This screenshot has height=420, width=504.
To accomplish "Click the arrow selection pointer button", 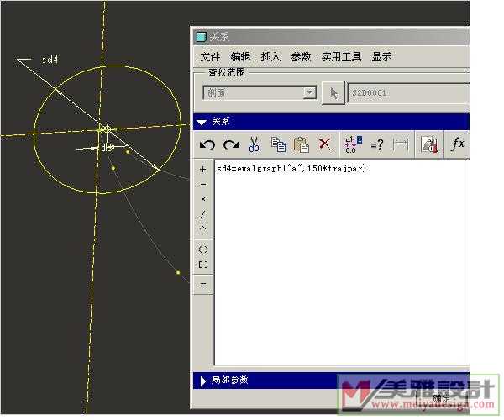I will point(333,92).
